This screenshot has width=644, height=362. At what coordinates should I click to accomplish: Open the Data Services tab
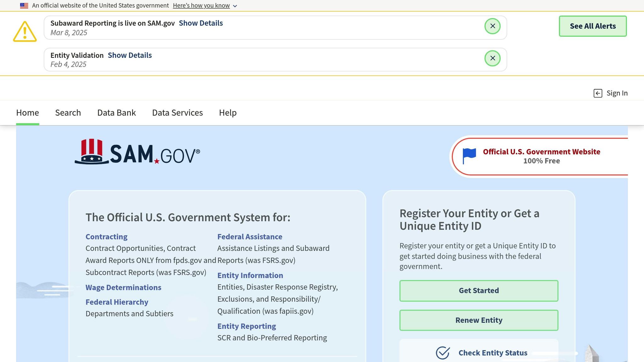point(177,113)
